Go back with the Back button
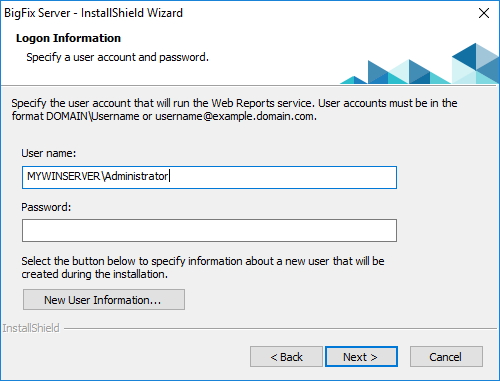500x381 pixels. click(x=286, y=357)
